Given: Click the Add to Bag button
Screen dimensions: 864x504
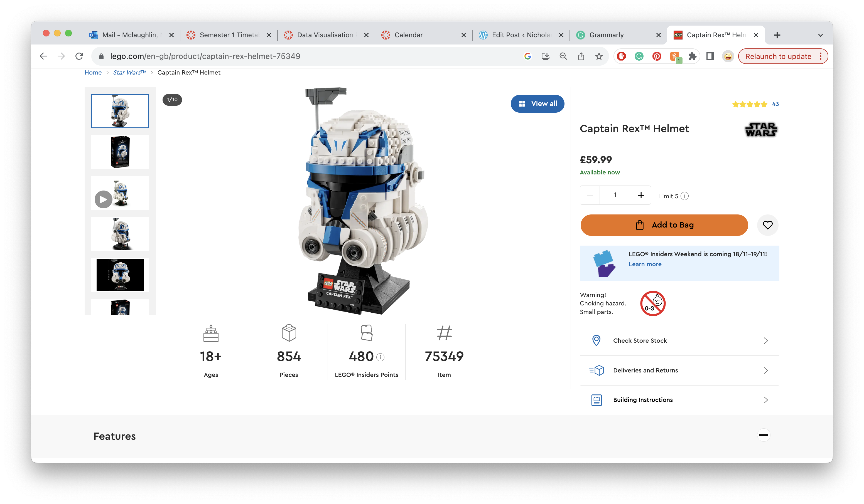Looking at the screenshot, I should (x=664, y=225).
